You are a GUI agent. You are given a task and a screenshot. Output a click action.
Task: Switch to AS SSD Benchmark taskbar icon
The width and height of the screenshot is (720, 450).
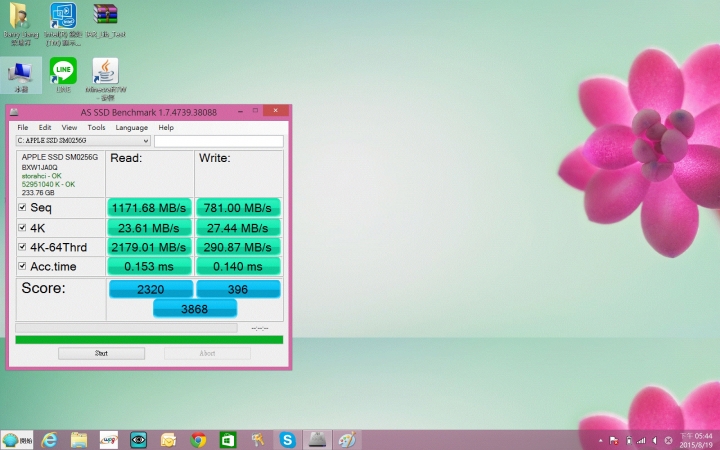pyautogui.click(x=317, y=440)
